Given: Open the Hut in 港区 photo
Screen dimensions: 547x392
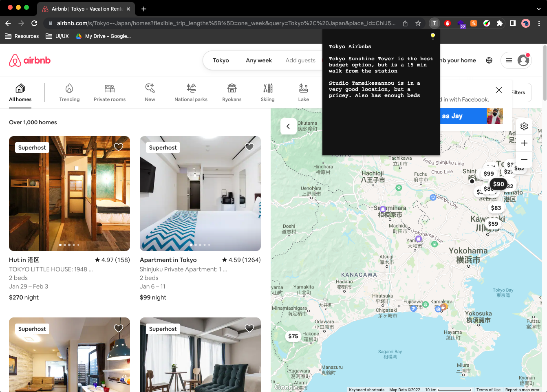Looking at the screenshot, I should point(69,194).
